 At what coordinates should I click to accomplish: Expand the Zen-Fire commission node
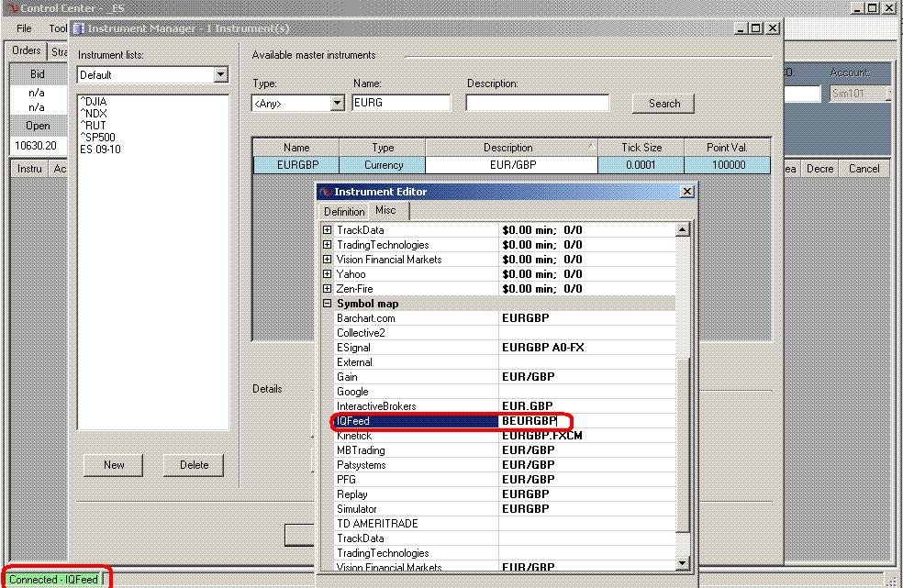pos(327,289)
